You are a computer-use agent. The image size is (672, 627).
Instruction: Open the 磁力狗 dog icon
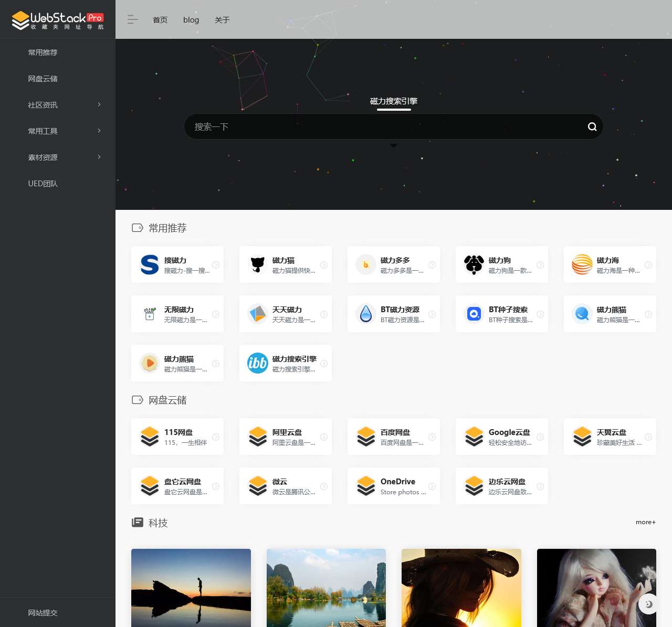[x=474, y=264]
